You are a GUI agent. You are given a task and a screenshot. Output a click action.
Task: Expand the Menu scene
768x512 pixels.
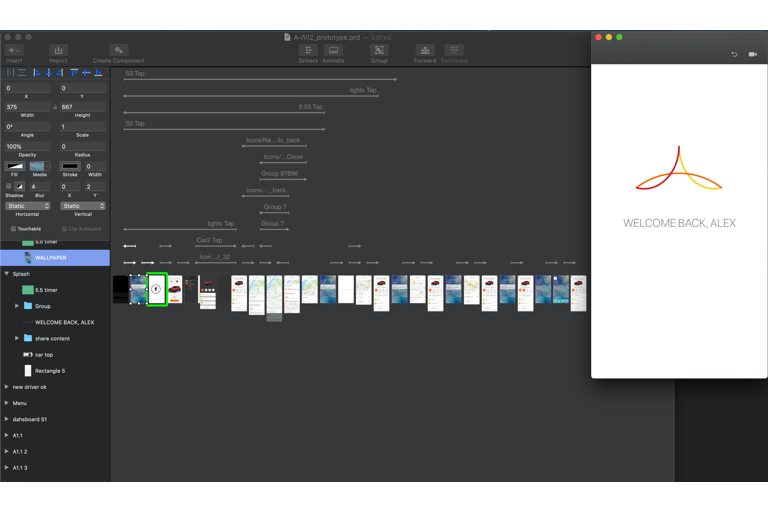[x=6, y=403]
